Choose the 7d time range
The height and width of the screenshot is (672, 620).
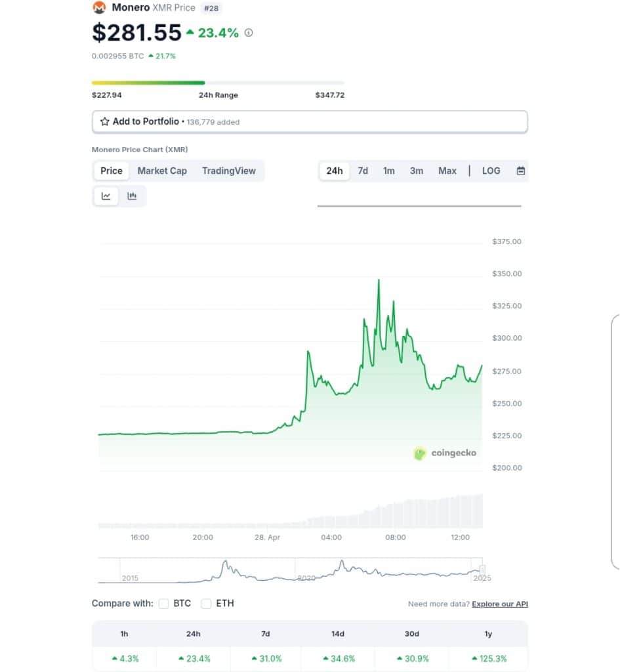363,171
